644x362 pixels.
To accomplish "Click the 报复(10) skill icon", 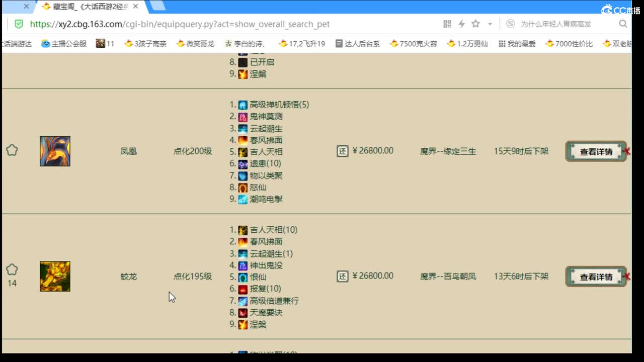I will click(x=243, y=289).
